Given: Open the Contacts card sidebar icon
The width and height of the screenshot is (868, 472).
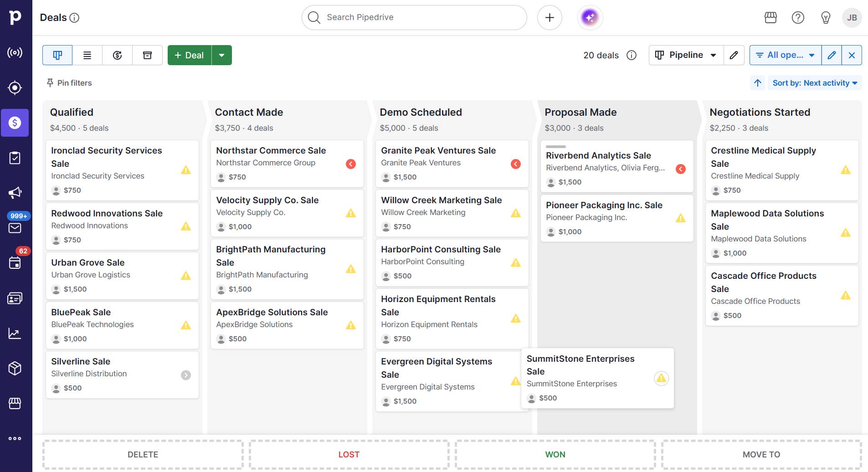Looking at the screenshot, I should (x=15, y=298).
